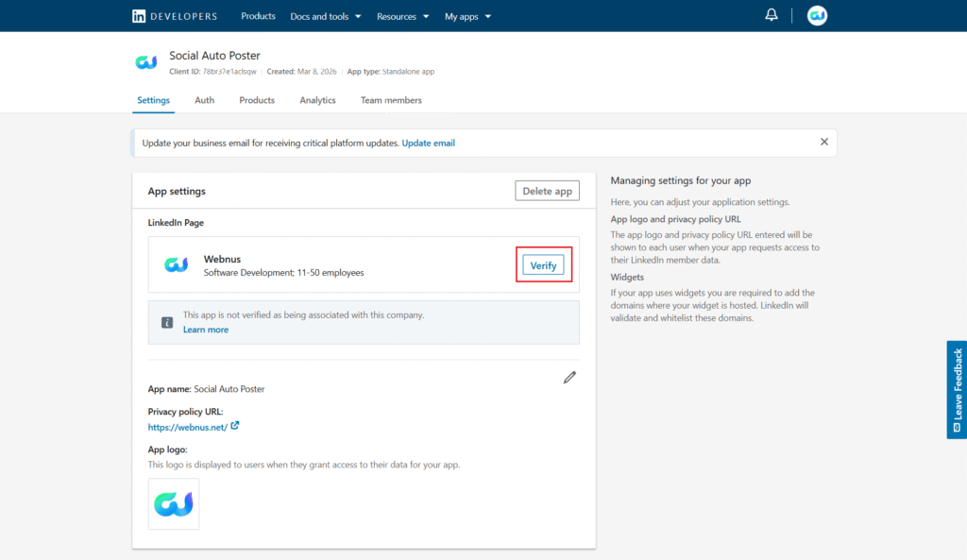Screen dimensions: 967x560
Task: Go to the Team members tab
Action: [x=391, y=100]
